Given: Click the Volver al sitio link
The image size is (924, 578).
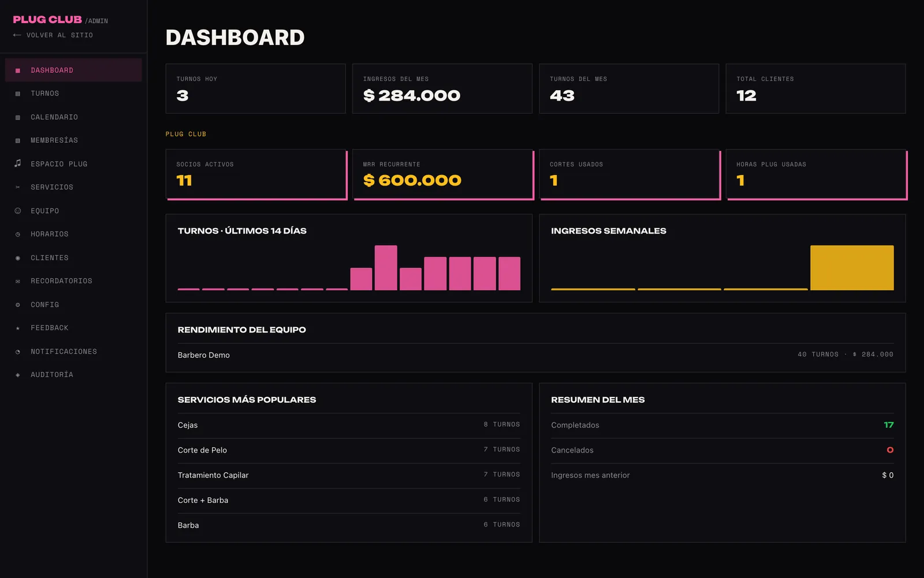Looking at the screenshot, I should pos(53,35).
